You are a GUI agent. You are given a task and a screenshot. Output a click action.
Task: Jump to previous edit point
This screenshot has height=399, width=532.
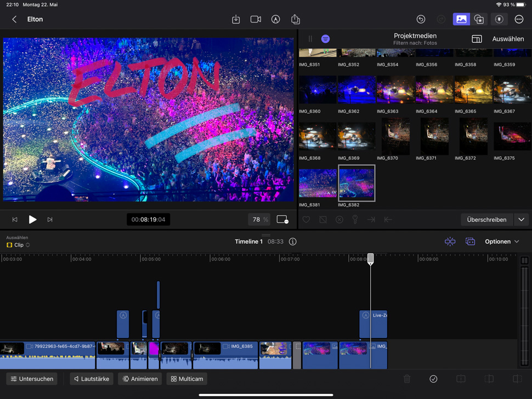pyautogui.click(x=15, y=220)
